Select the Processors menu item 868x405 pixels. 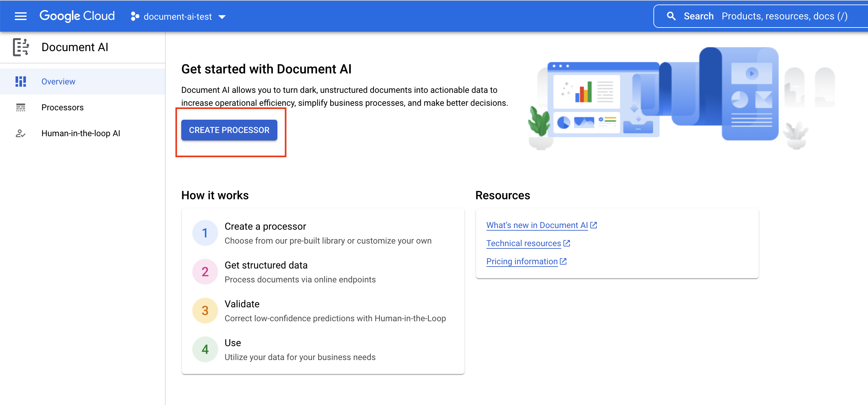[x=62, y=107]
